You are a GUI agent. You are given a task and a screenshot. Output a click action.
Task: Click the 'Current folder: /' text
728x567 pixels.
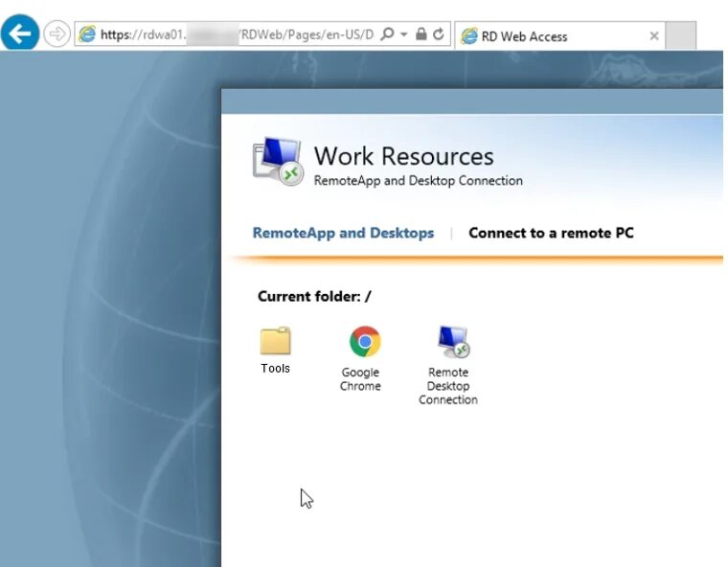314,296
